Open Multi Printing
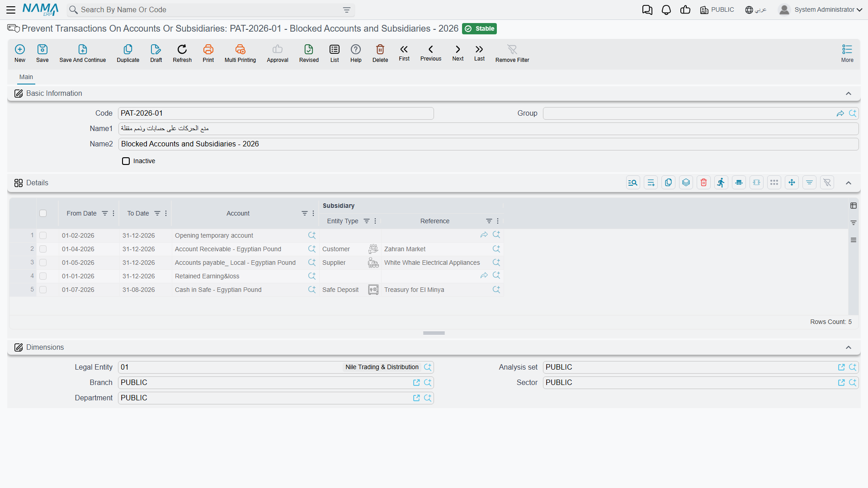This screenshot has height=488, width=868. click(240, 53)
